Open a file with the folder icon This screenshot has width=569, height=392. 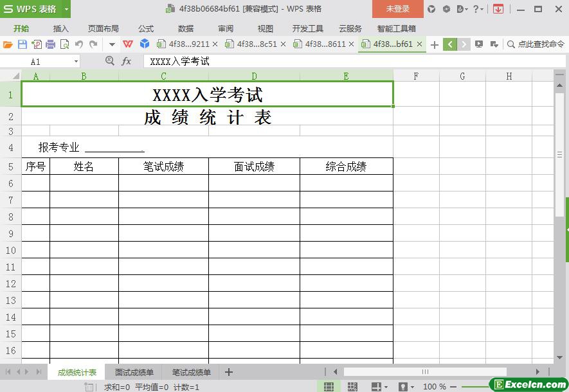pyautogui.click(x=8, y=44)
